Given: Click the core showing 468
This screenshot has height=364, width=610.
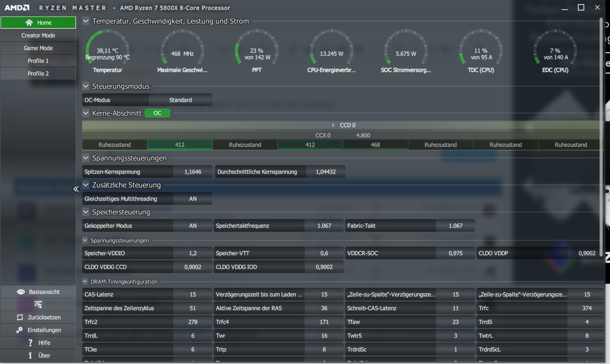Looking at the screenshot, I should [x=375, y=145].
